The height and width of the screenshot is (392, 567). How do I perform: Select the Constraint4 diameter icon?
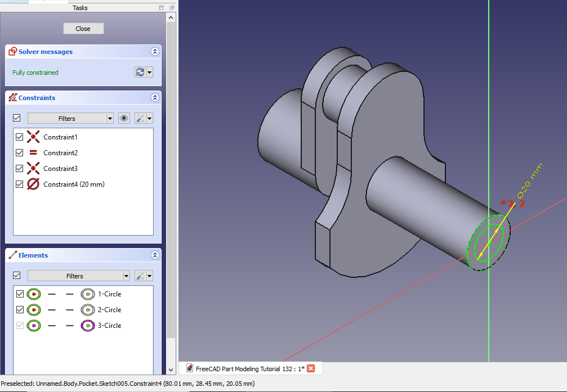(x=33, y=184)
